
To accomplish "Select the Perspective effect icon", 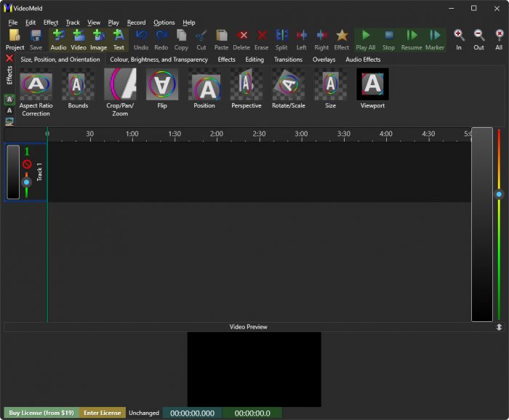I will point(247,89).
